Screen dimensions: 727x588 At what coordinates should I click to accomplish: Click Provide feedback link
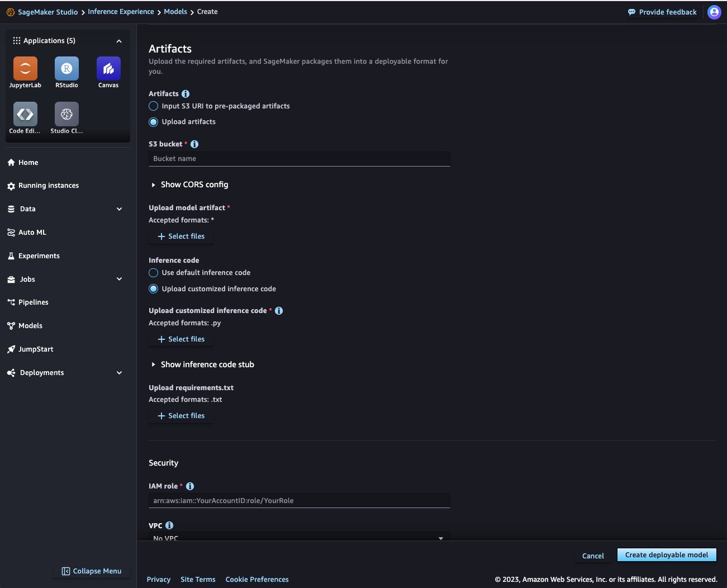pyautogui.click(x=662, y=12)
